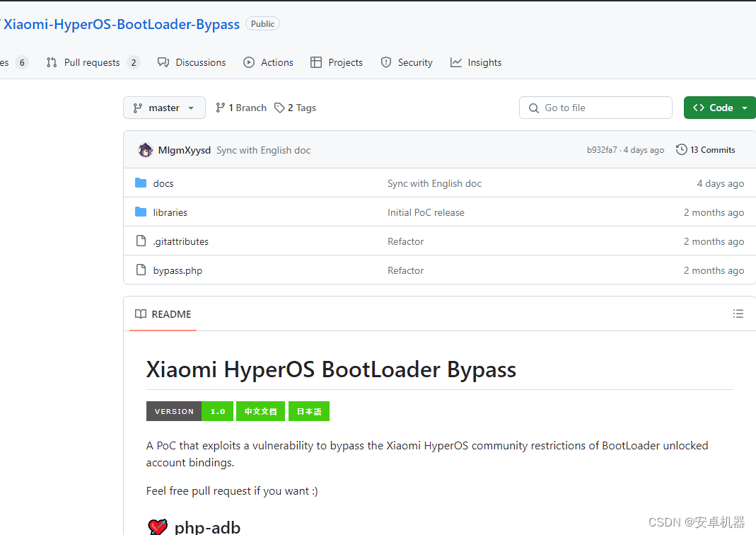The height and width of the screenshot is (535, 756).
Task: Open the master branch dropdown
Action: pyautogui.click(x=164, y=108)
